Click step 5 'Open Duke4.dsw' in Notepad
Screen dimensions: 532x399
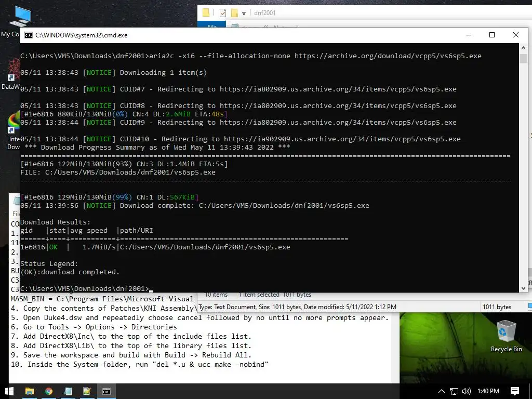(x=199, y=318)
